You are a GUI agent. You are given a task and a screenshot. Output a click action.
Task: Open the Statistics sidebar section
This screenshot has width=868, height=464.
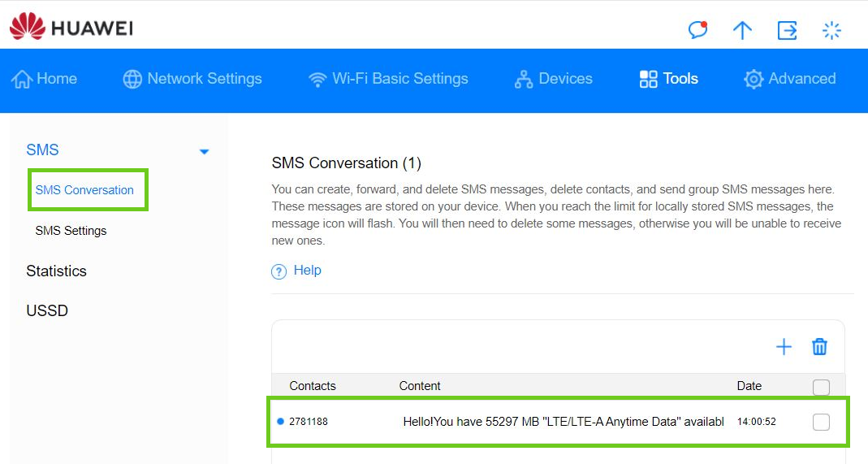(56, 271)
